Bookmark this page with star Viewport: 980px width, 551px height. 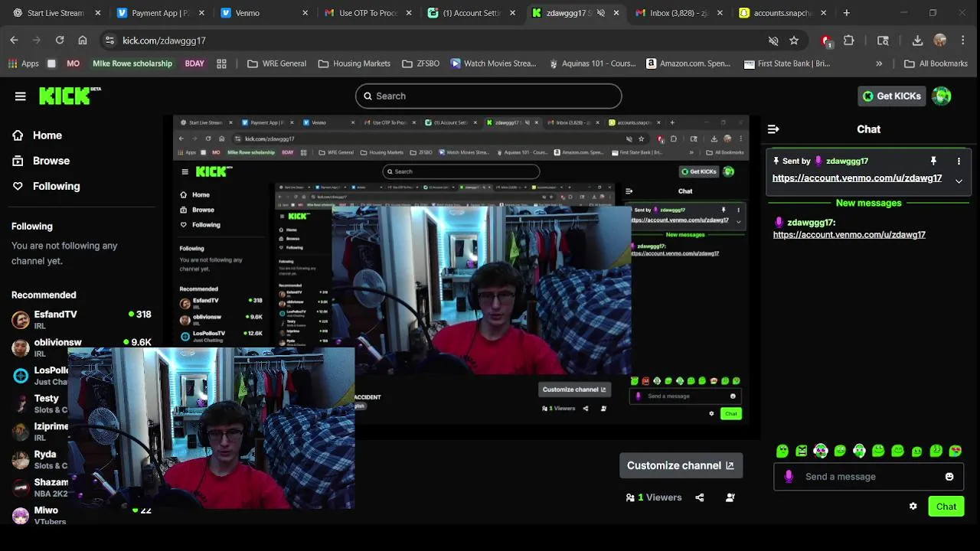[x=794, y=41]
